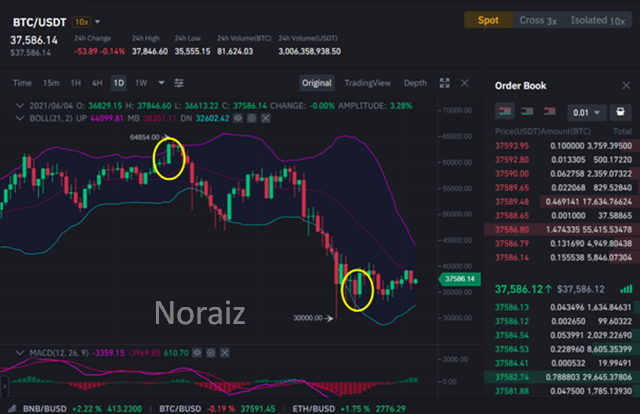
Task: Click the 30000.00 low price label
Action: 308,318
